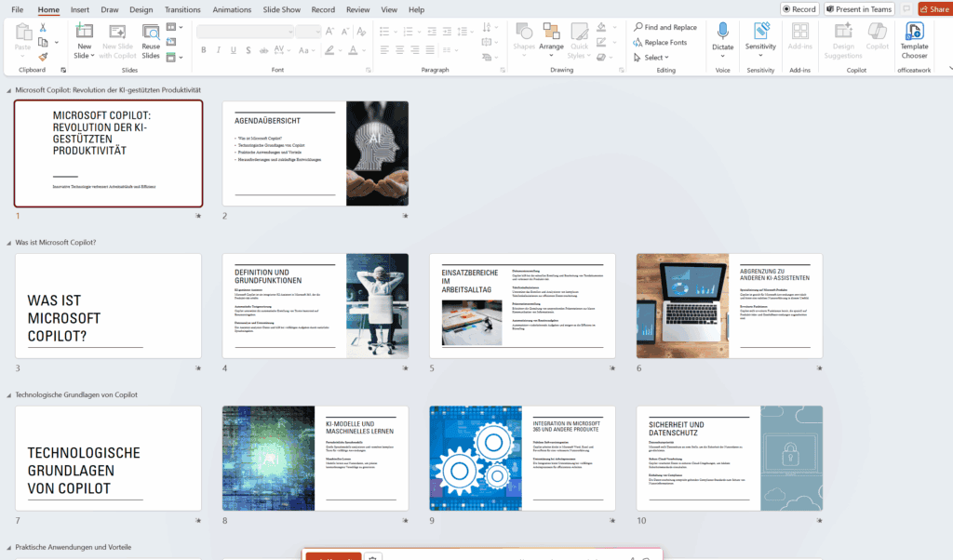This screenshot has height=560, width=953.
Task: Click the Record button at top right
Action: (799, 9)
